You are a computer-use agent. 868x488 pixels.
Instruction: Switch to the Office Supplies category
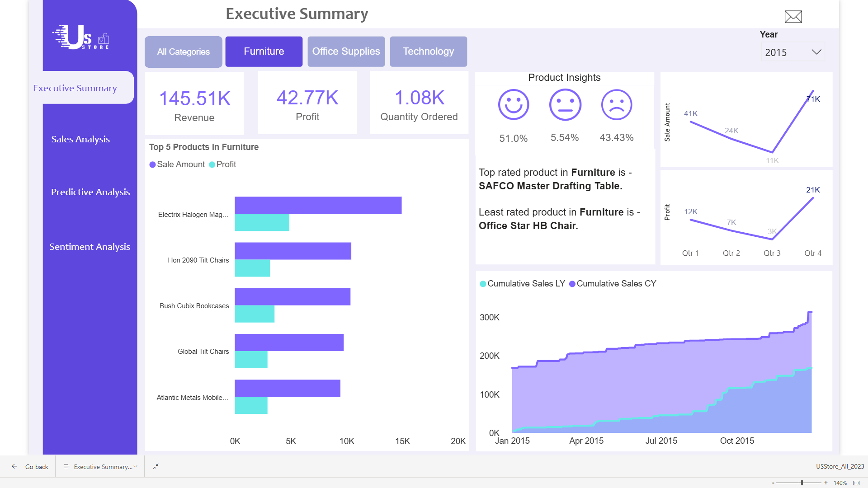click(x=346, y=51)
